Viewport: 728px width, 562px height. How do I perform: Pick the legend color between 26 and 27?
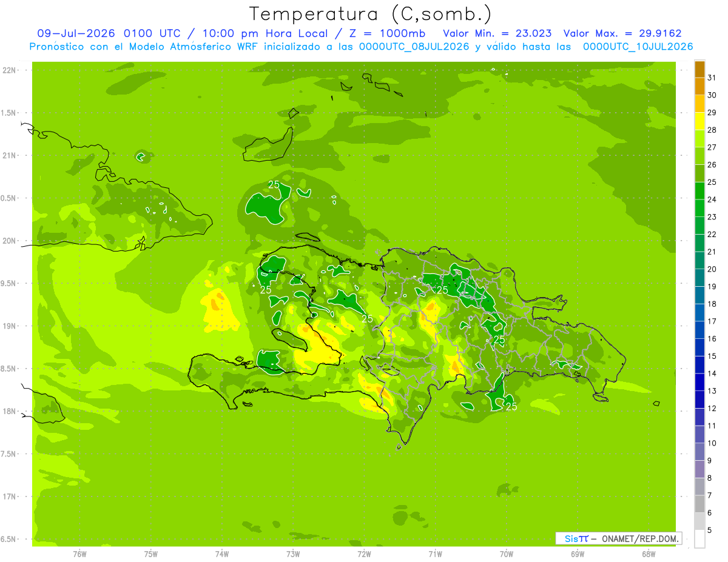(x=699, y=156)
